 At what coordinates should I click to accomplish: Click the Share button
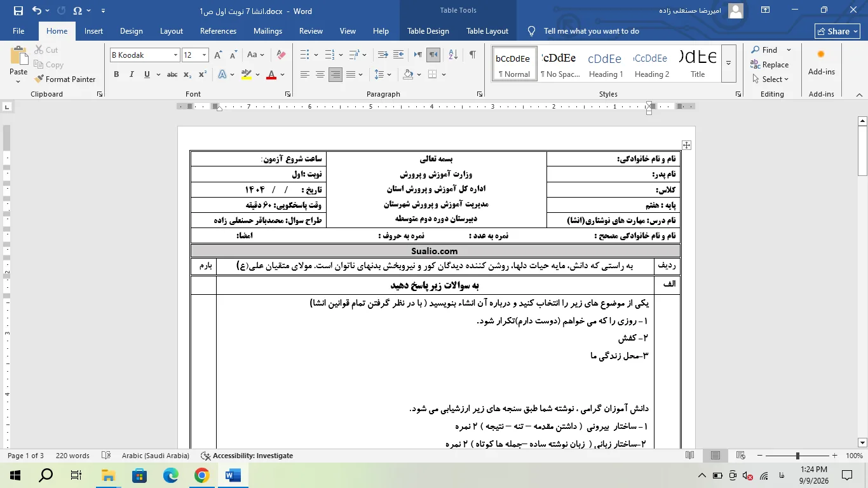click(837, 31)
